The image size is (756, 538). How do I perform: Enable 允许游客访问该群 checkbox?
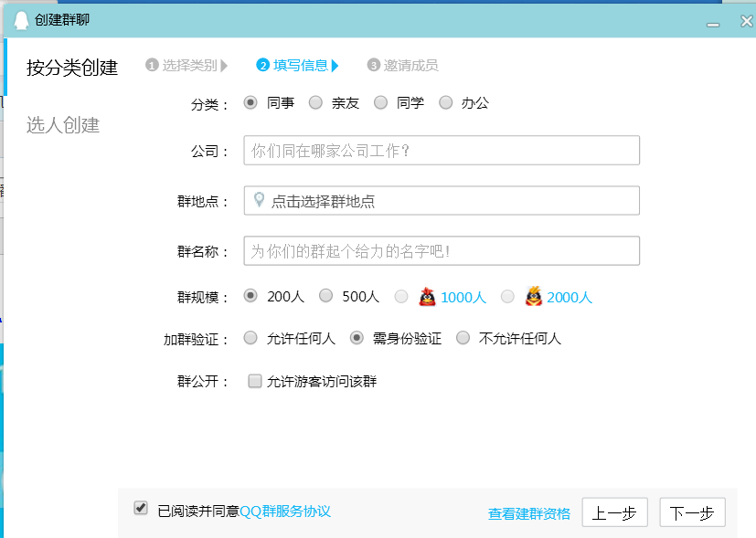tap(254, 381)
